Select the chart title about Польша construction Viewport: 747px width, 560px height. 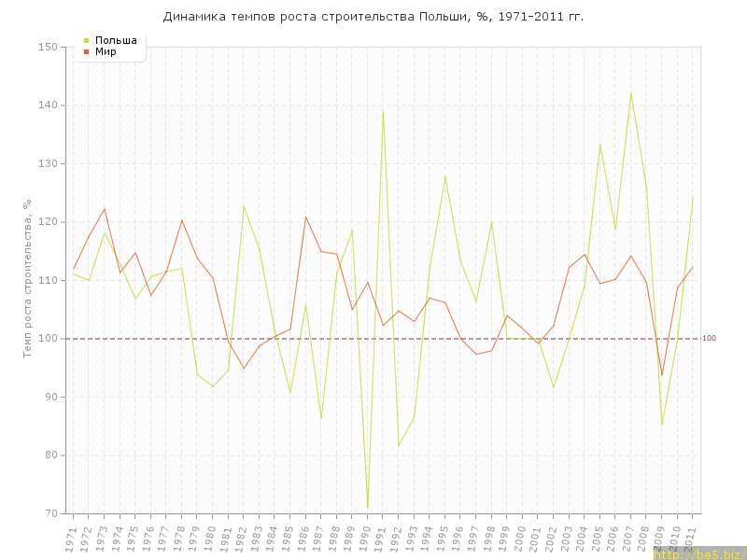[373, 17]
